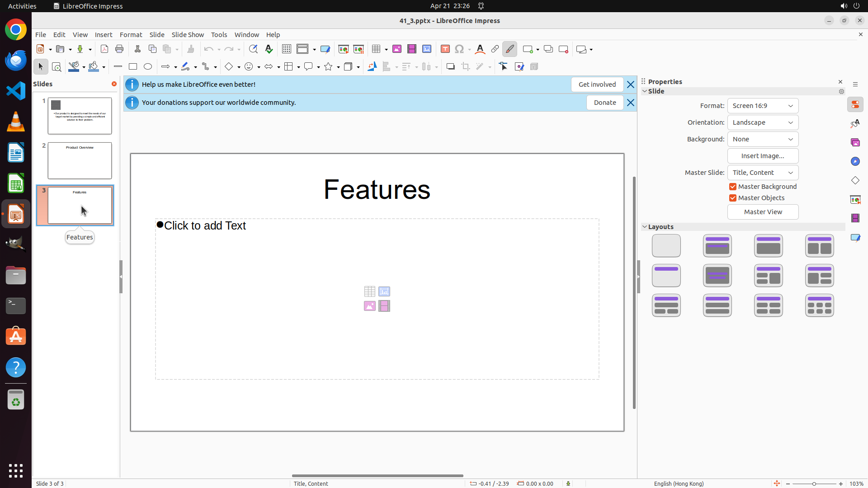Click the Crop Image tool icon

click(x=465, y=67)
